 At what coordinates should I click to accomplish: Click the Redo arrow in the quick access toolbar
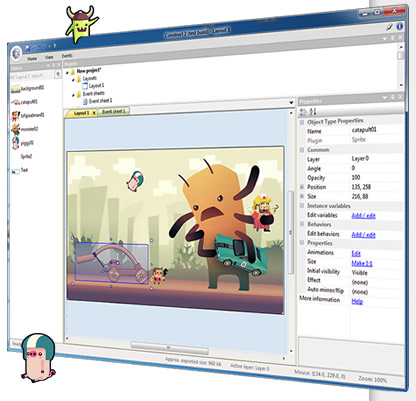[44, 47]
